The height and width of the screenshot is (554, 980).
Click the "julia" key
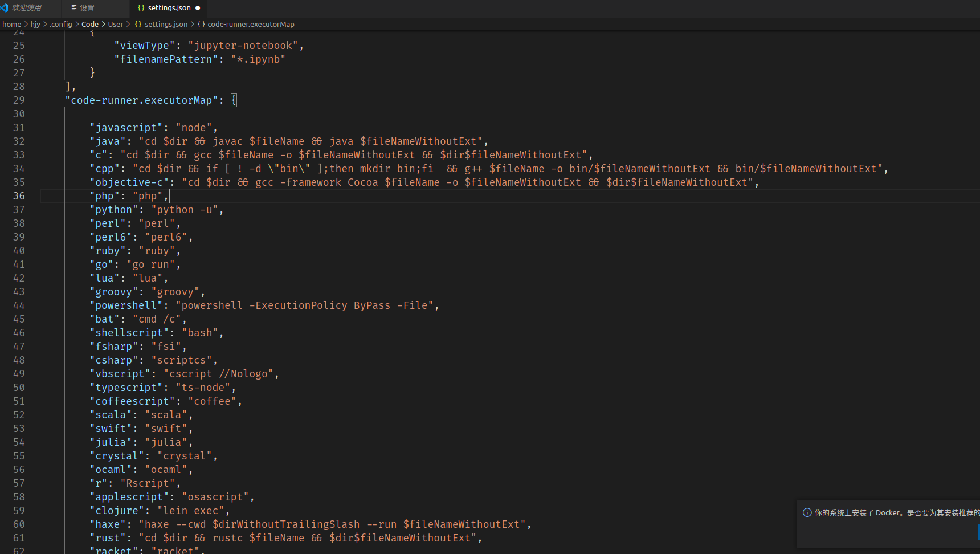coord(111,442)
